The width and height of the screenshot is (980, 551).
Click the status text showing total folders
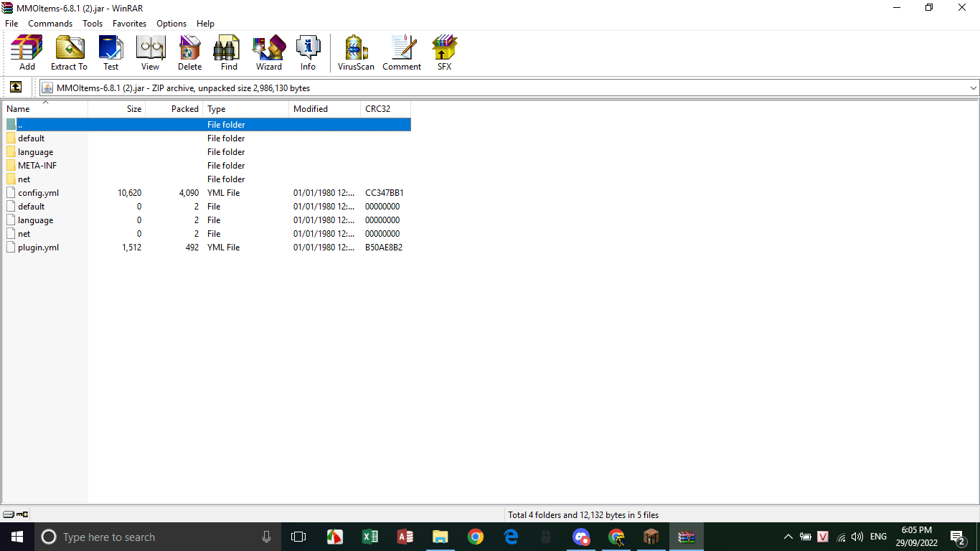point(583,515)
